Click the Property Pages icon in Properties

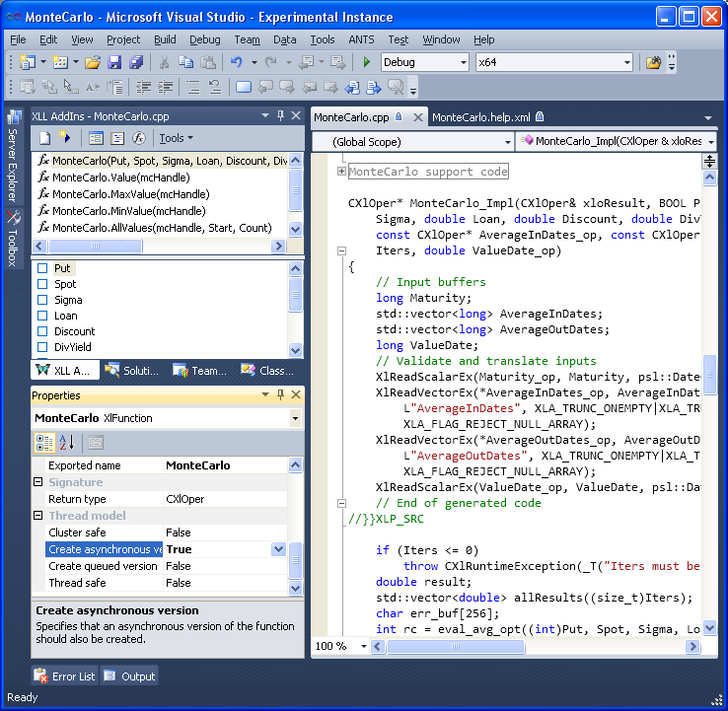pyautogui.click(x=96, y=443)
